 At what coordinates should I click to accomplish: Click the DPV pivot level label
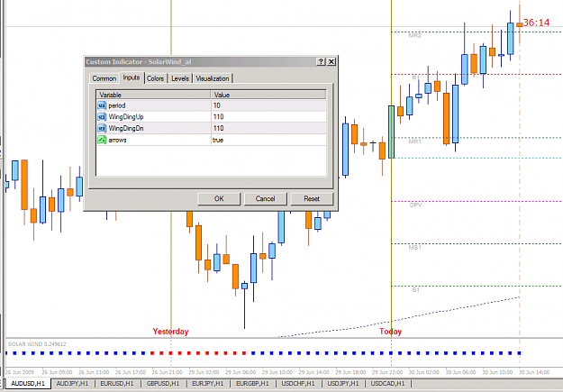tap(416, 205)
